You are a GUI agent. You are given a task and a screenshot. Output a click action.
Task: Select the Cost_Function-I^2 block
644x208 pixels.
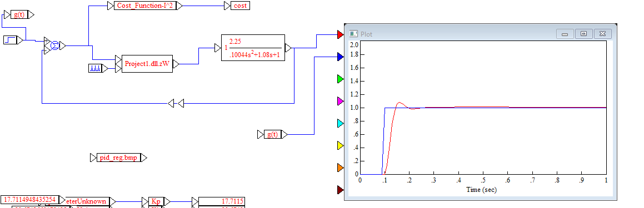pyautogui.click(x=144, y=6)
